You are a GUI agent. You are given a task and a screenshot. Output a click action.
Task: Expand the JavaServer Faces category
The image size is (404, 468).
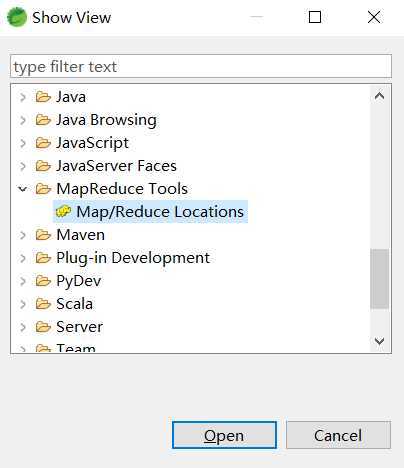click(x=23, y=166)
